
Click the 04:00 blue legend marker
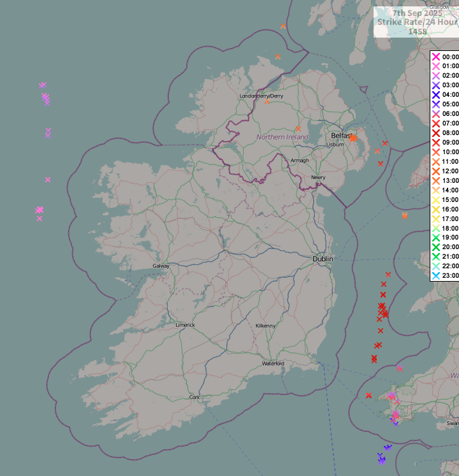pyautogui.click(x=436, y=95)
